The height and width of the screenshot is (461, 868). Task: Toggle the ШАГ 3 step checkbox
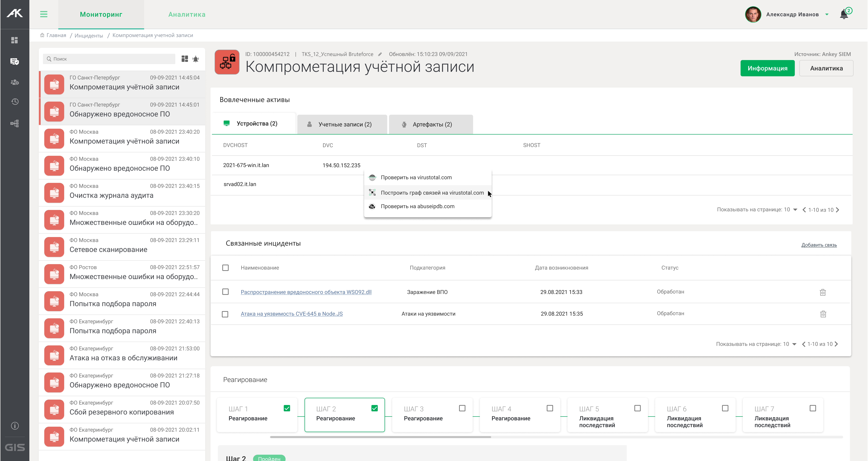click(x=462, y=408)
